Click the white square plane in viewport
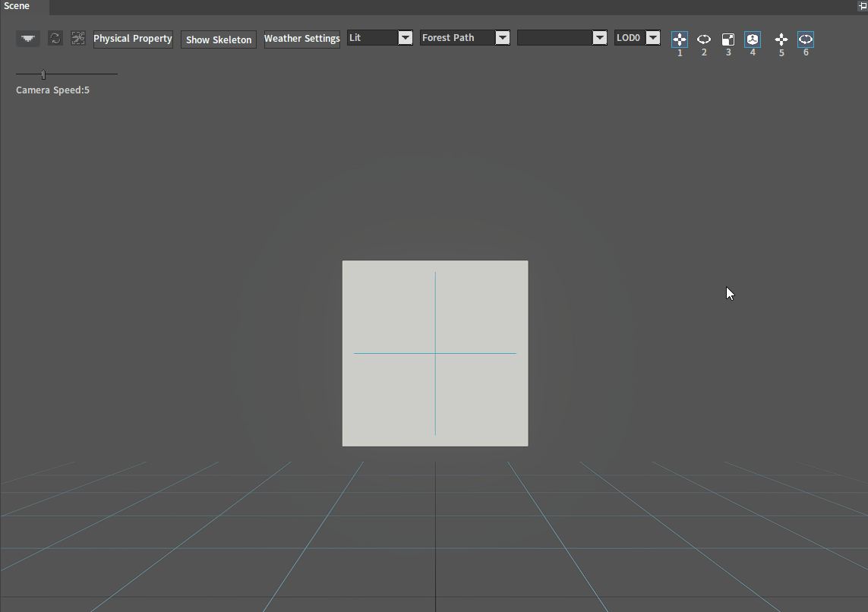The image size is (868, 612). 435,353
